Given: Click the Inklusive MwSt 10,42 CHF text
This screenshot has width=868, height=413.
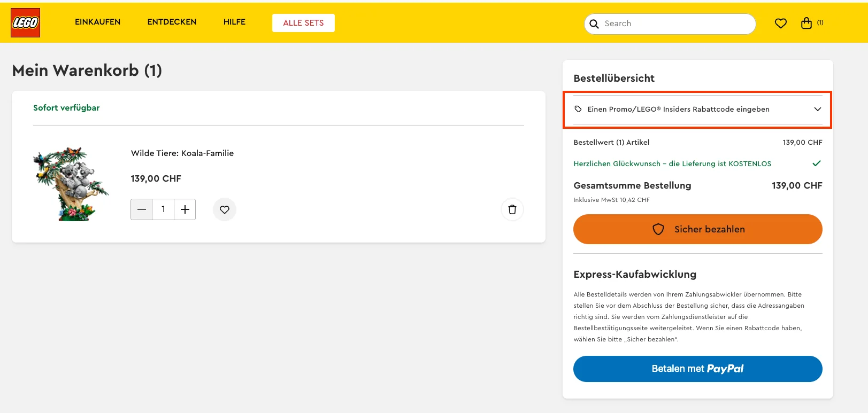Looking at the screenshot, I should click(611, 200).
